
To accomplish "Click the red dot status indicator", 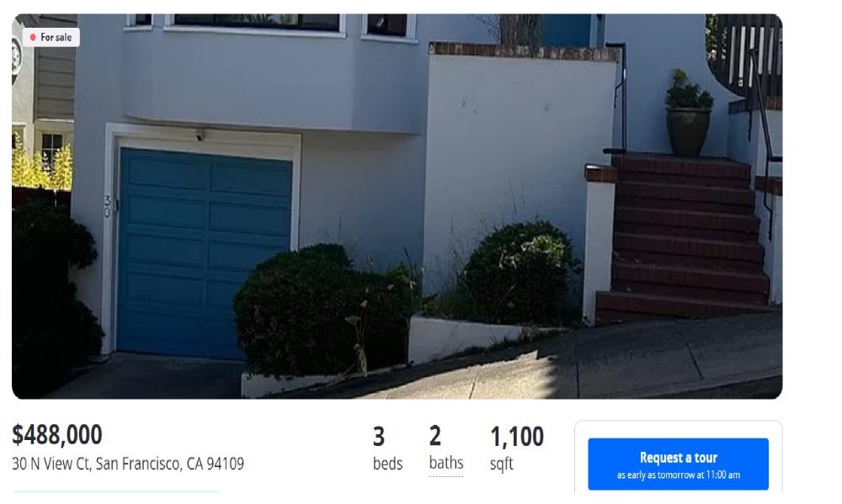I will 33,37.
